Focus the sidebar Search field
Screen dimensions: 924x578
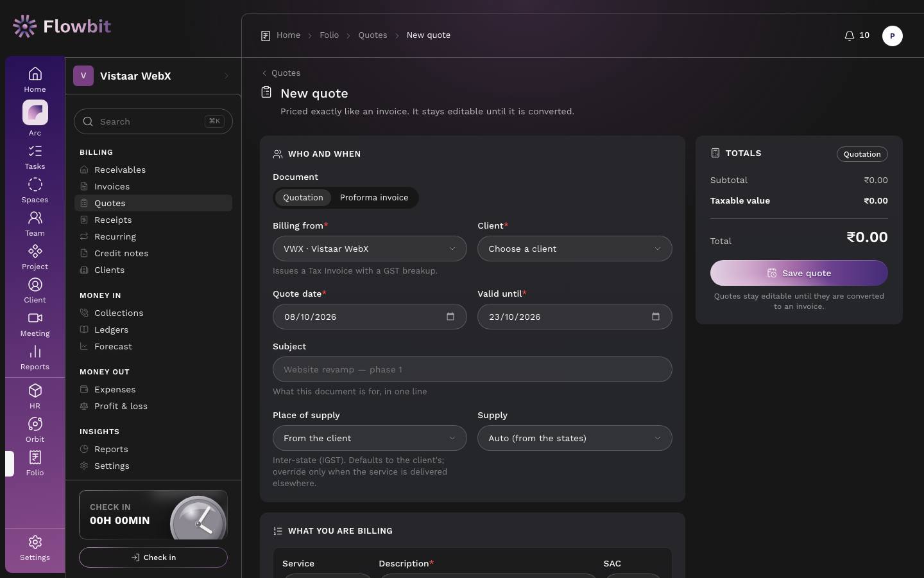tap(153, 121)
